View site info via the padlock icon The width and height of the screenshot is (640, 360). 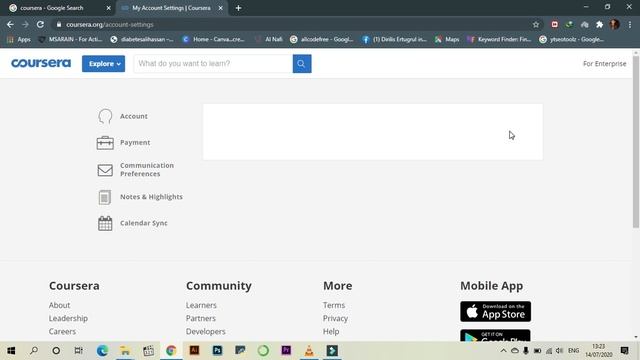click(59, 24)
